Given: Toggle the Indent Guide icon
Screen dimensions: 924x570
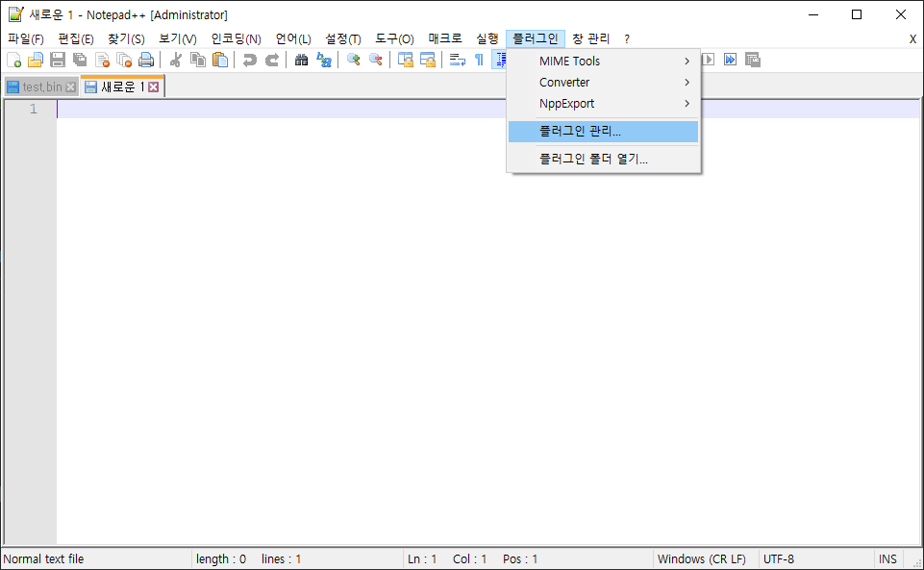Looking at the screenshot, I should 499,60.
